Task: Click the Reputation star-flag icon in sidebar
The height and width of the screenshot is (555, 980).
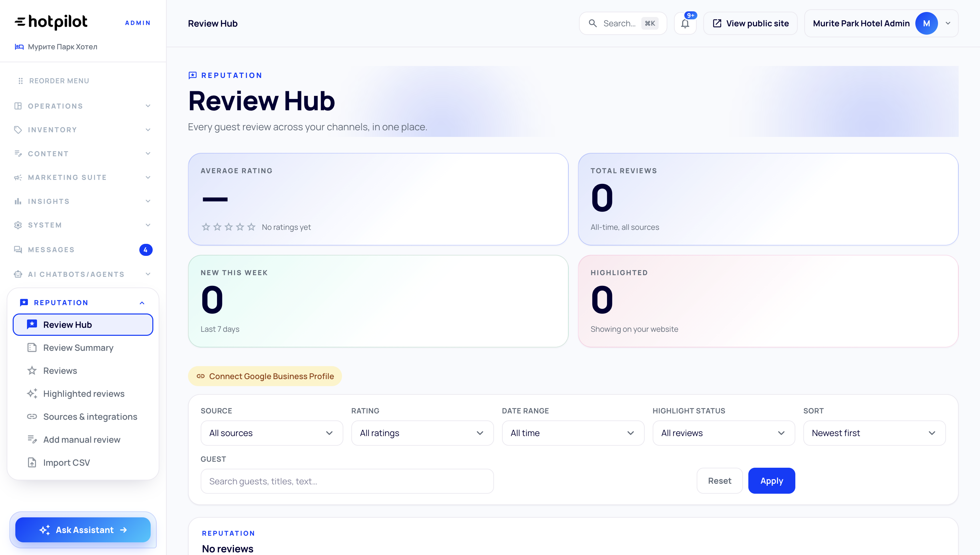Action: tap(24, 302)
